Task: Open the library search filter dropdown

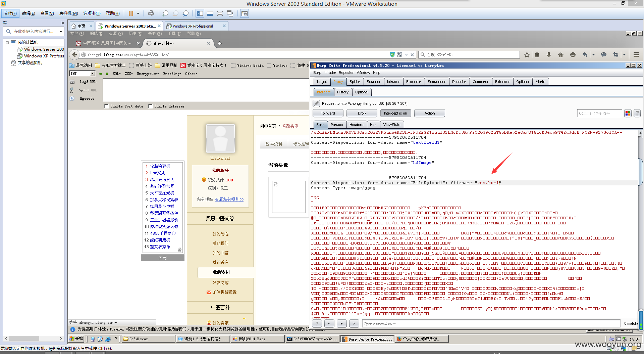Action: [x=61, y=32]
